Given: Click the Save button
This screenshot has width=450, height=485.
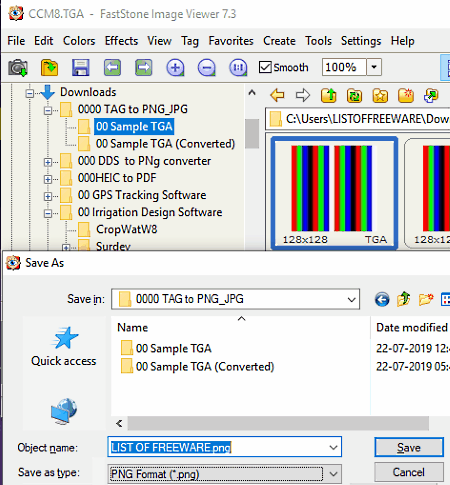Looking at the screenshot, I should click(x=409, y=447).
